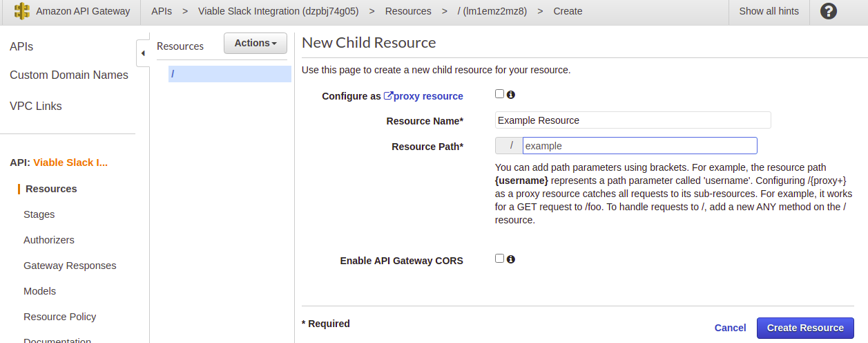
Task: Select the root / resource in tree
Action: pos(230,74)
